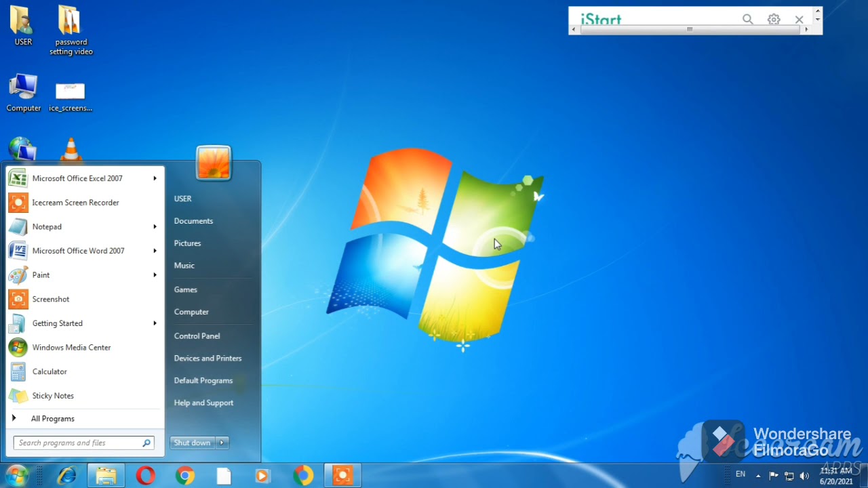Open the media player taskbar icon

(263, 476)
